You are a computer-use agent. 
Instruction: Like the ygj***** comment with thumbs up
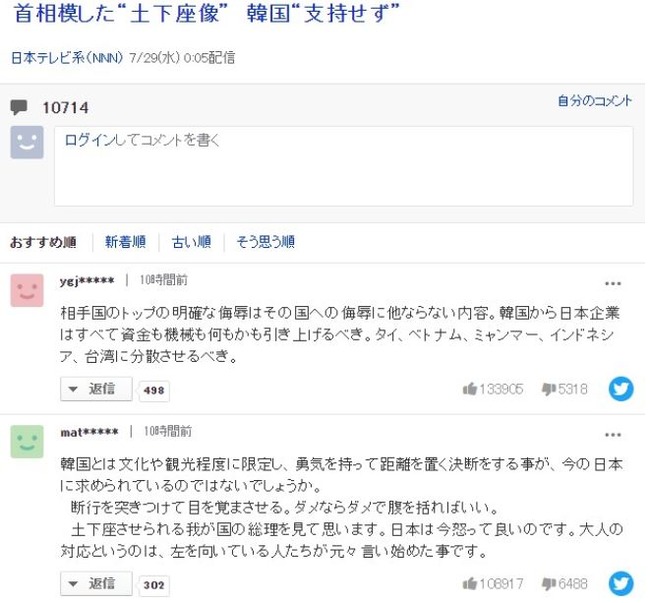point(470,389)
